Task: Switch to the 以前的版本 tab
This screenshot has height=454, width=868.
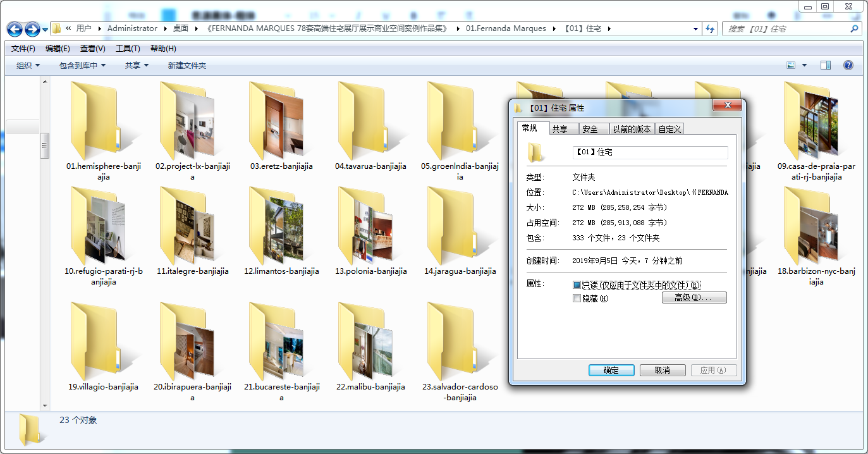Action: 632,129
